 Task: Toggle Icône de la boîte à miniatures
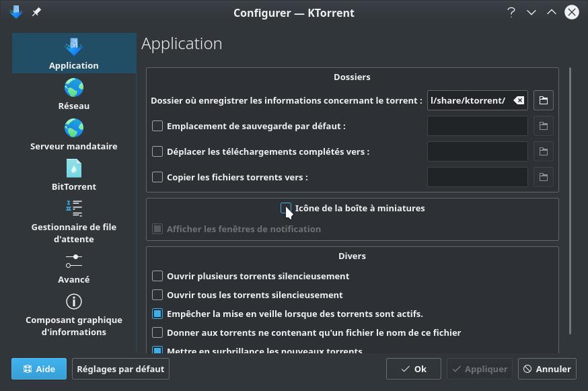286,208
